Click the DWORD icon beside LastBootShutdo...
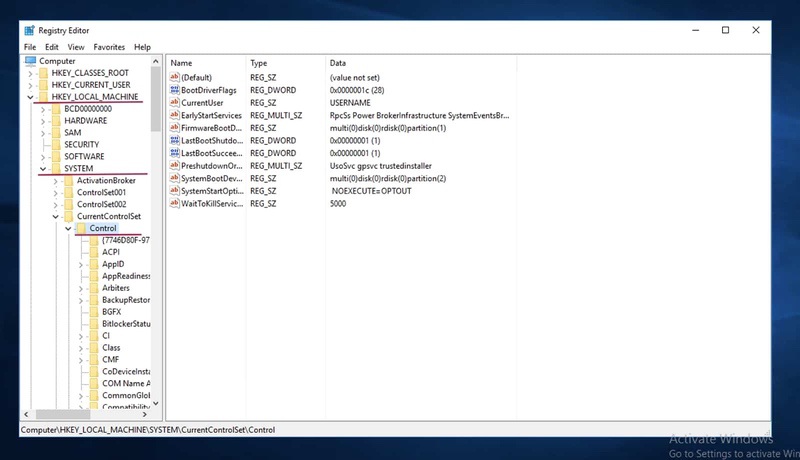Screen dimensions: 800x460 point(174,140)
